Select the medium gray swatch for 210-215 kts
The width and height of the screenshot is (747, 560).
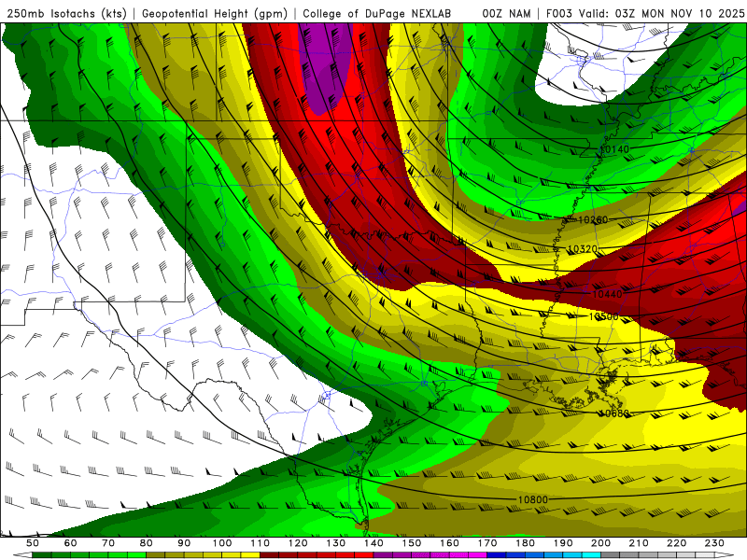(x=647, y=555)
